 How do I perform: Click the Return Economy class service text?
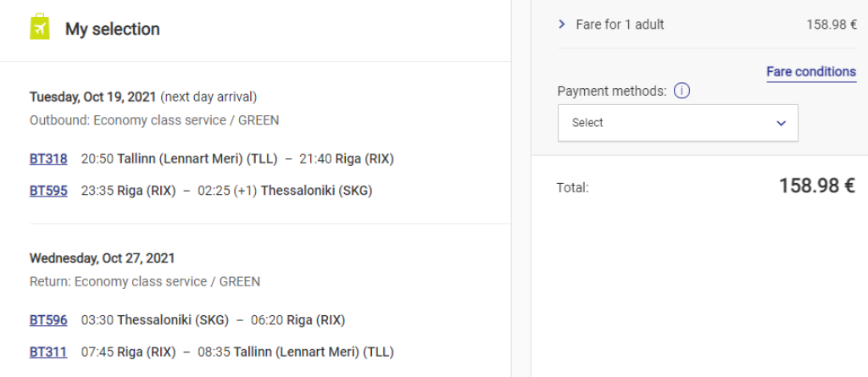(x=145, y=281)
